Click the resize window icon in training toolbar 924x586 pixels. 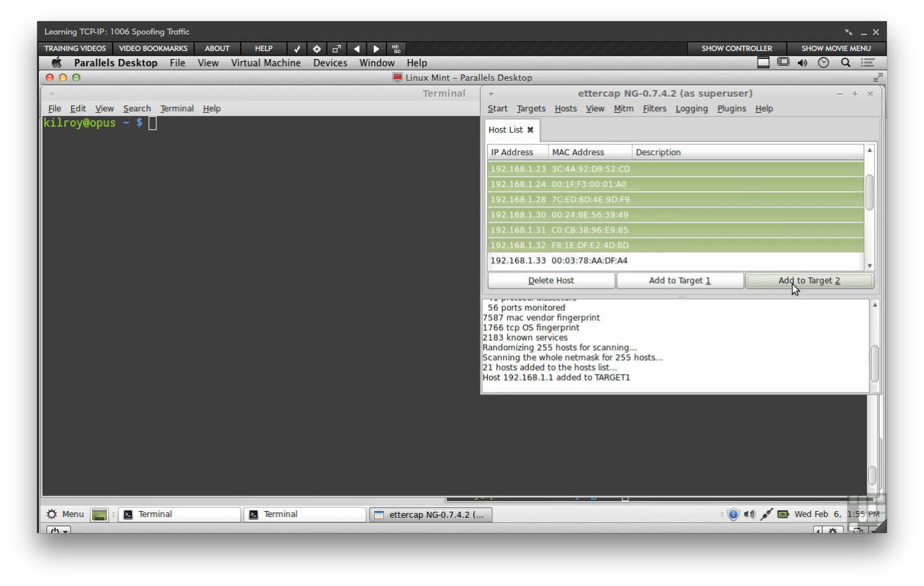coord(337,48)
